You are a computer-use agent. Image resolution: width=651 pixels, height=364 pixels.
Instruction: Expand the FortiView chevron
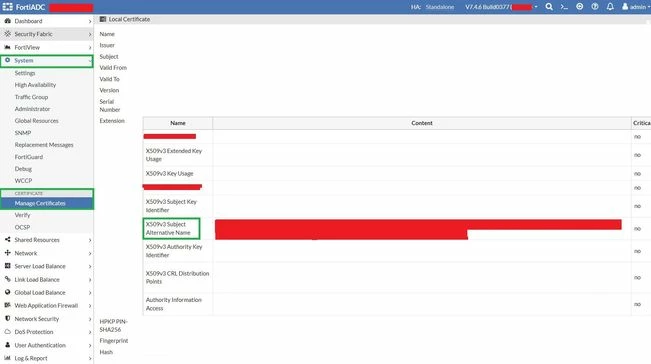tap(90, 48)
